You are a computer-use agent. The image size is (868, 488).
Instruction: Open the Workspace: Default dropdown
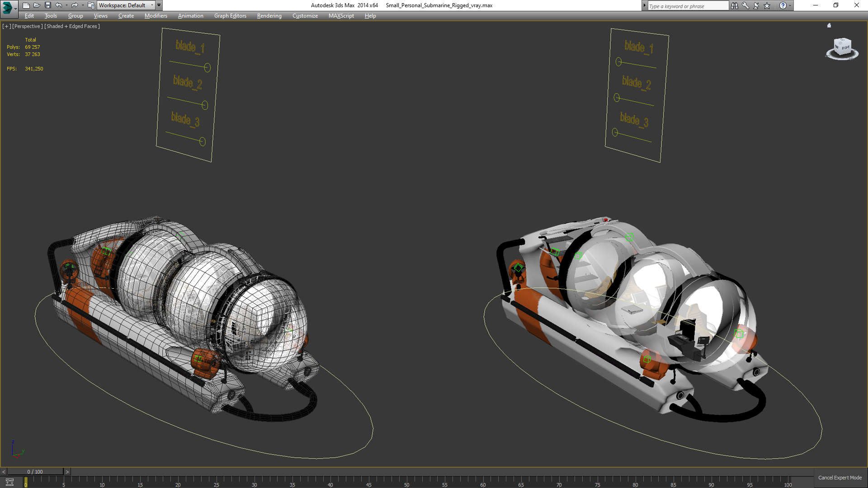[126, 5]
